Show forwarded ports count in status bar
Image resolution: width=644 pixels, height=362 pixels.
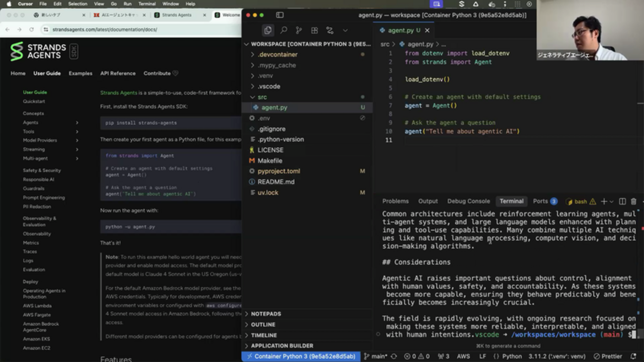pos(443,357)
